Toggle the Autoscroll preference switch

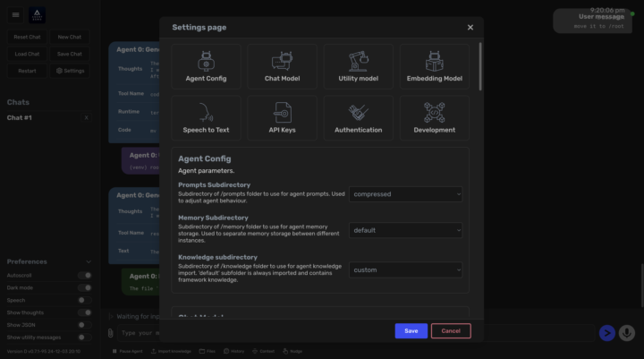pos(85,275)
